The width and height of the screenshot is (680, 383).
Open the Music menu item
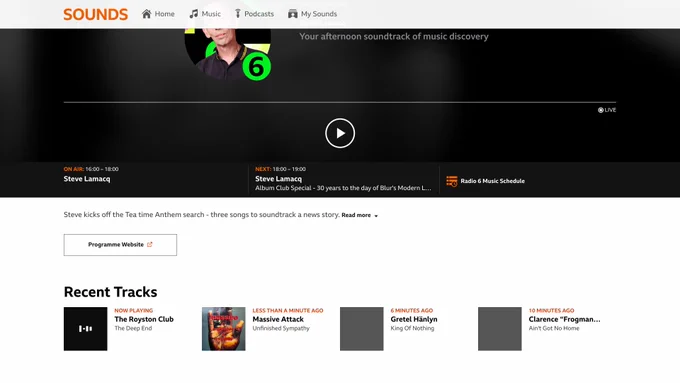(x=205, y=14)
